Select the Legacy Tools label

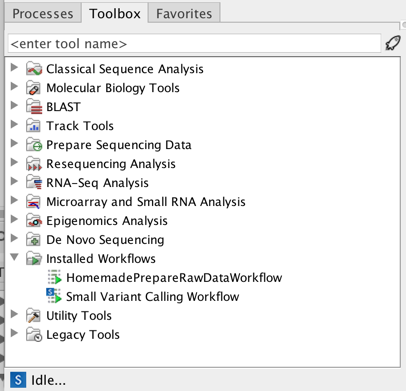pyautogui.click(x=83, y=335)
